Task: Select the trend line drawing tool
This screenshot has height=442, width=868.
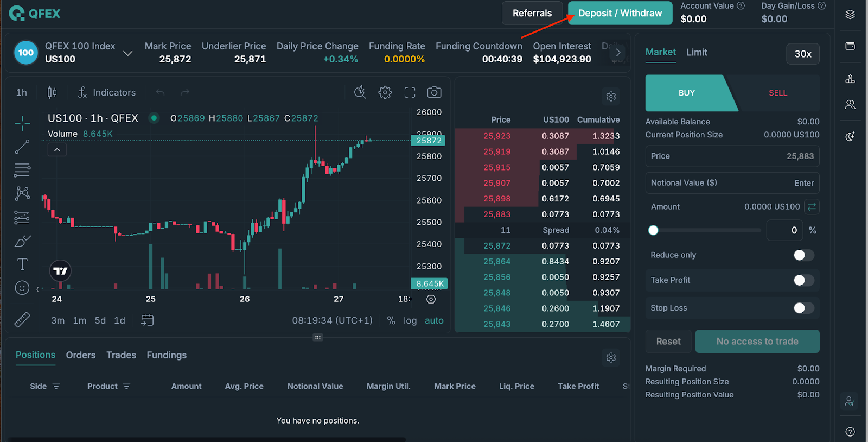Action: [x=22, y=147]
